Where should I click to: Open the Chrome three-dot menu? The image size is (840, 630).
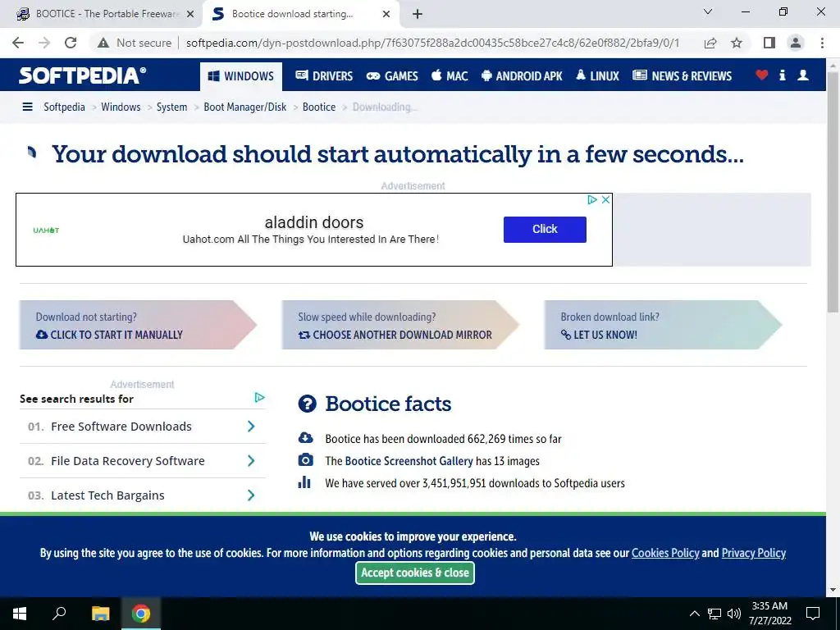pos(822,43)
